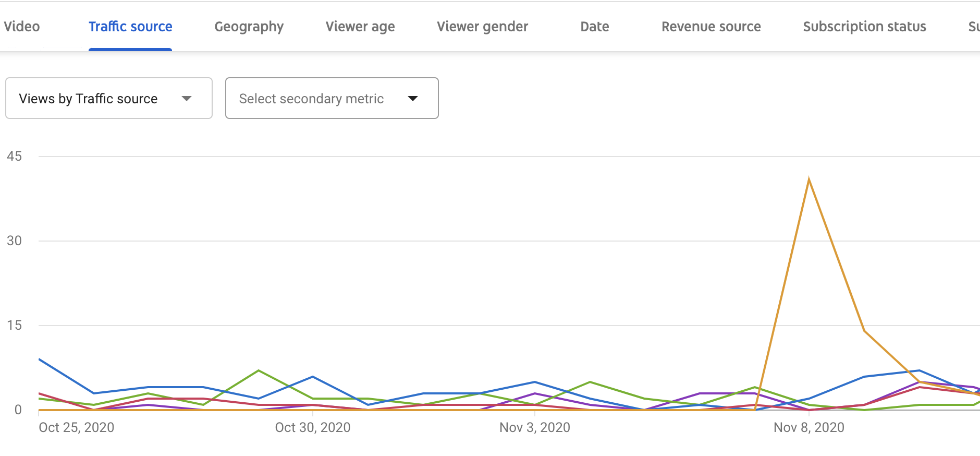The width and height of the screenshot is (980, 456).
Task: Expand the Select secondary metric dropdown
Action: [332, 99]
